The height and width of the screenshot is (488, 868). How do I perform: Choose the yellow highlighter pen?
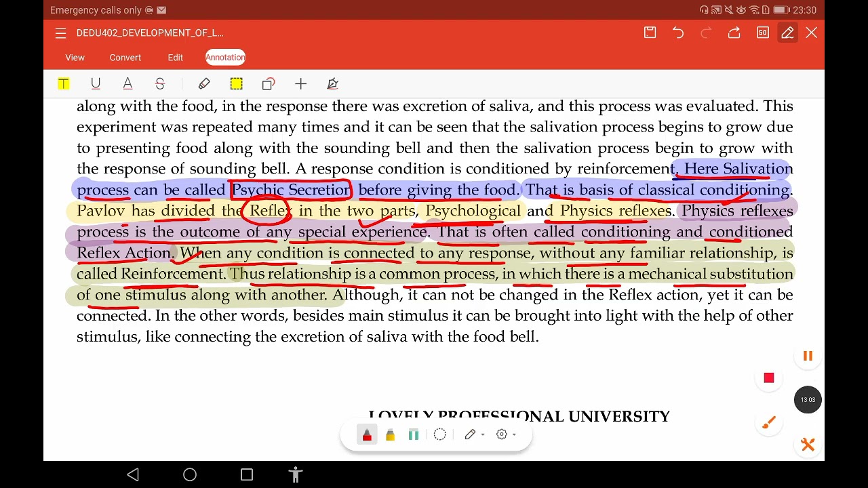[x=390, y=434]
